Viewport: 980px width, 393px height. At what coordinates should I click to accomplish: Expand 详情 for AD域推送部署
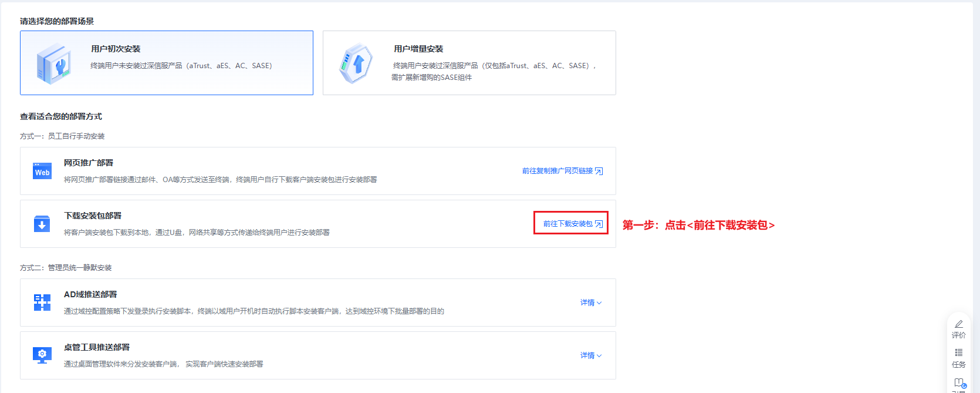[590, 303]
